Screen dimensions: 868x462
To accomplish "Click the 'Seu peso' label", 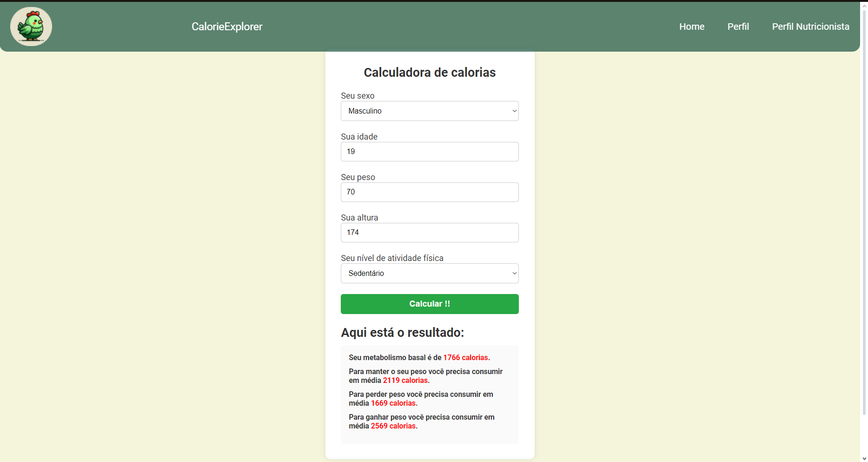I will [x=358, y=177].
